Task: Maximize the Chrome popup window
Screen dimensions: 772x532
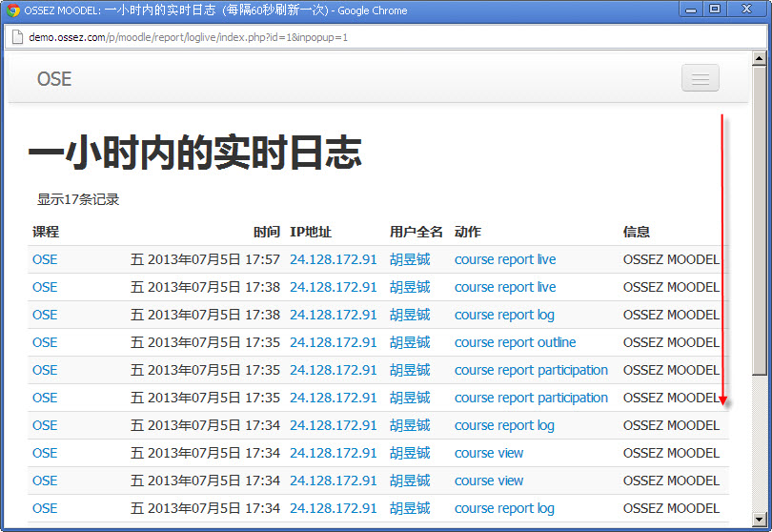Action: (715, 10)
